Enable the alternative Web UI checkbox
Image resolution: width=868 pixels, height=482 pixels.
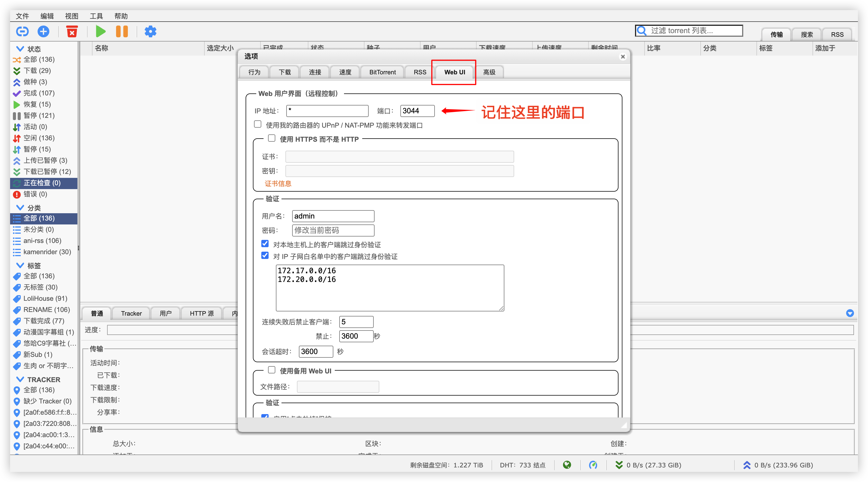(x=272, y=370)
